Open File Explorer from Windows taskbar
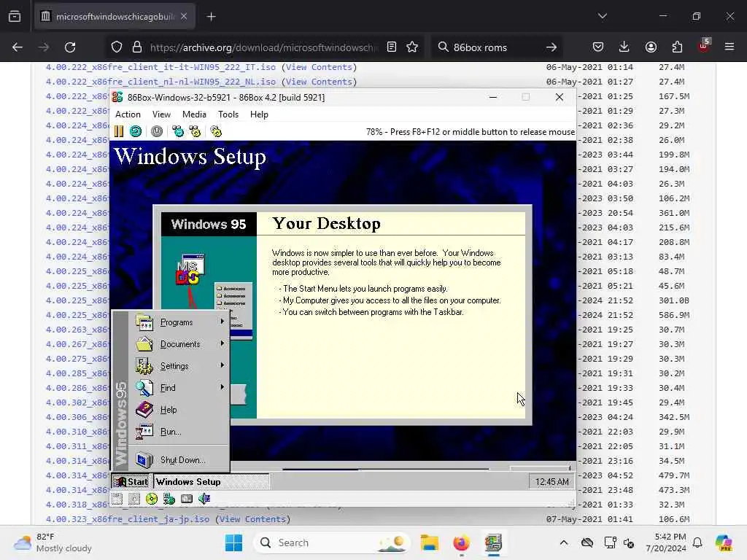Screen dimensions: 747x560 click(429, 542)
